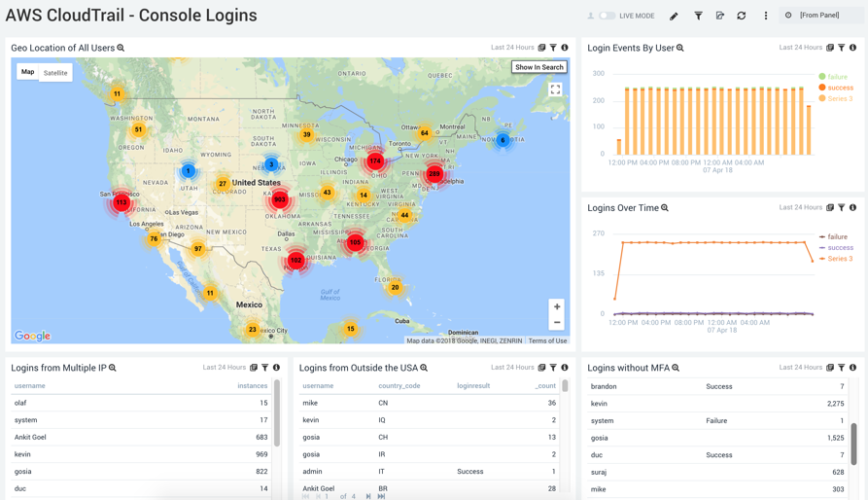The image size is (868, 500).
Task: Open the three-dot more options menu
Action: (x=766, y=16)
